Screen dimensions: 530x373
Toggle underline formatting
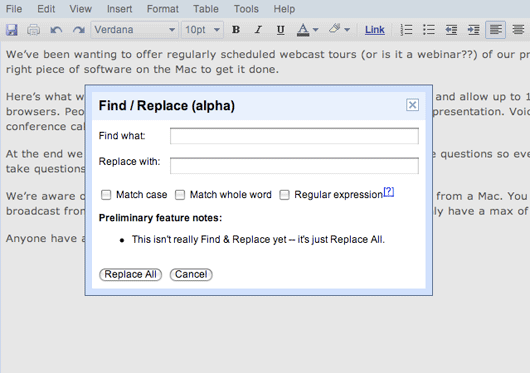[x=280, y=30]
